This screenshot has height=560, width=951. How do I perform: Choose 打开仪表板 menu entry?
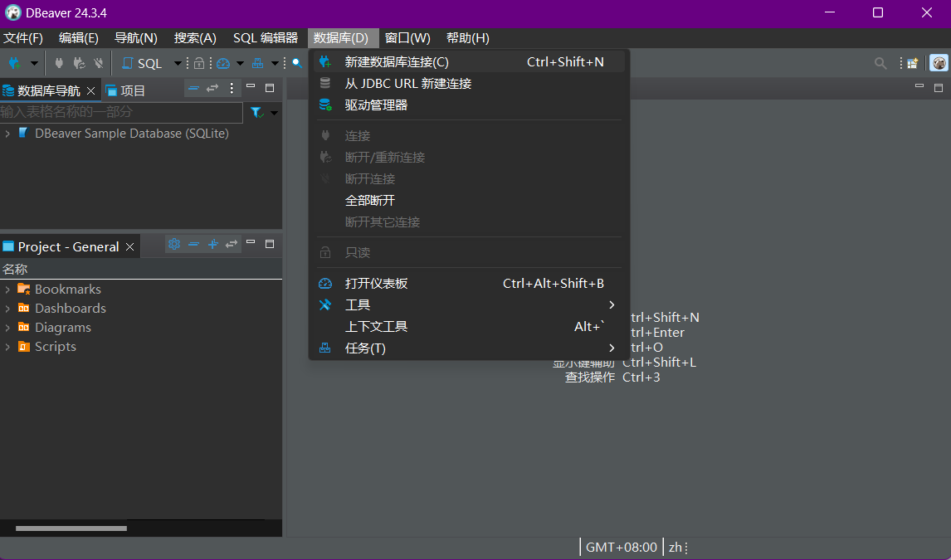click(469, 284)
